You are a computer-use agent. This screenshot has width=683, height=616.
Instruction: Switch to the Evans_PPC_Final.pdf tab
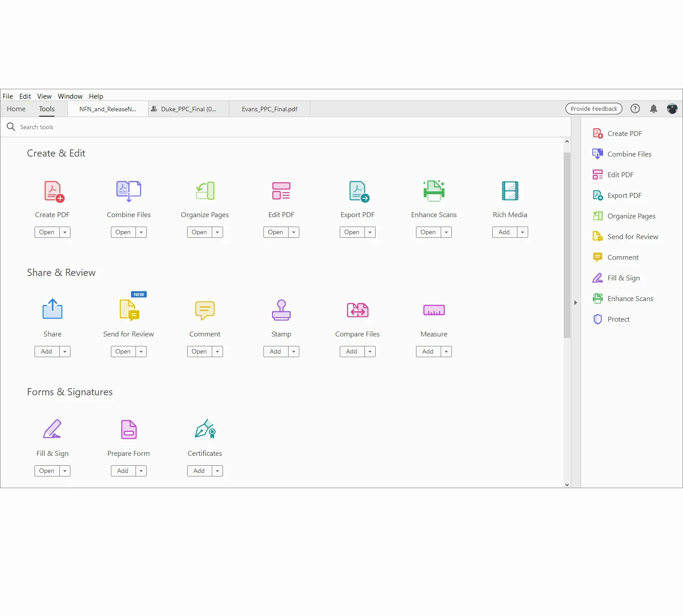[x=269, y=109]
